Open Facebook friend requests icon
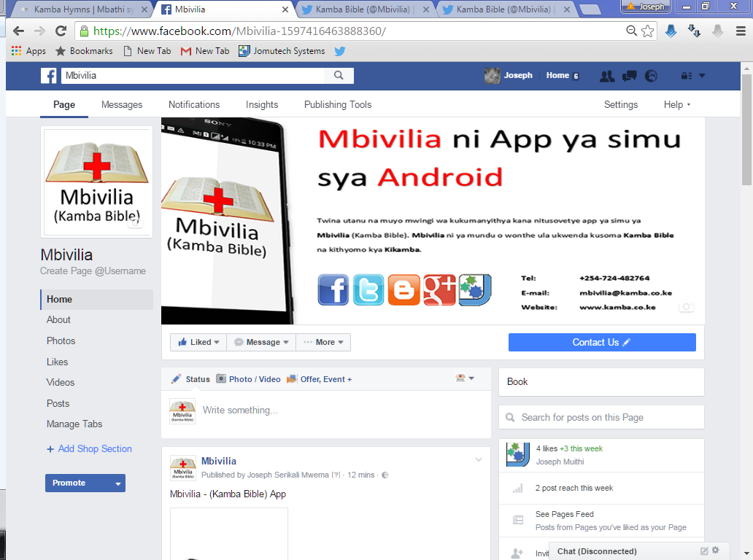 point(607,75)
